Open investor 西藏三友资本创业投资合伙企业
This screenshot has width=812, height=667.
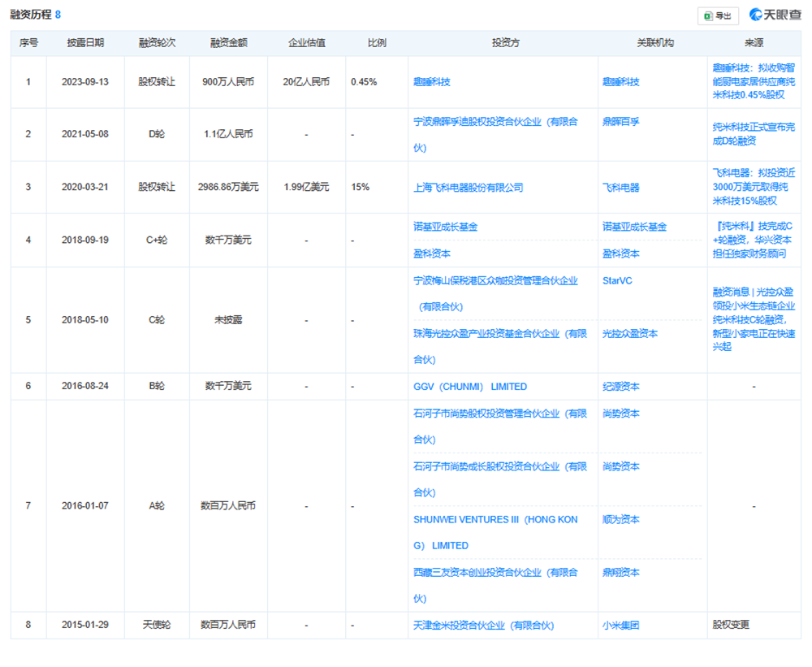tap(495, 586)
